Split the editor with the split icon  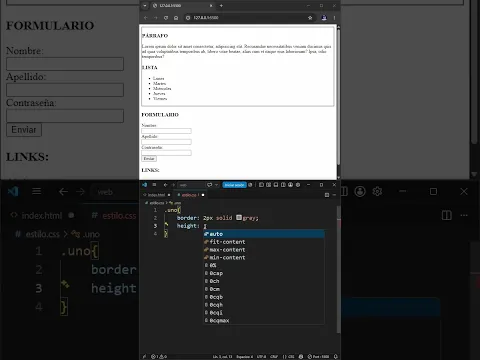(x=327, y=195)
